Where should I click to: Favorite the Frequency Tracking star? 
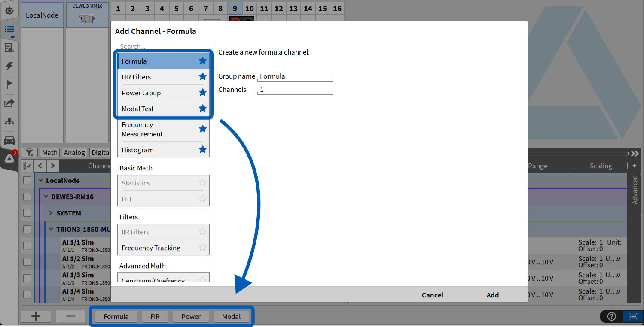(203, 247)
